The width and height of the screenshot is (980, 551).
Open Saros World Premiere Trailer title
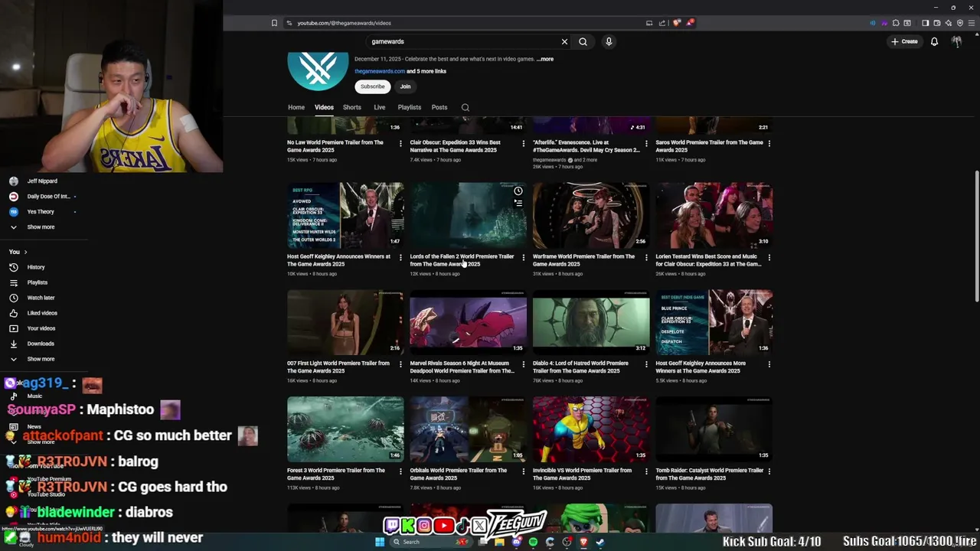pyautogui.click(x=709, y=146)
